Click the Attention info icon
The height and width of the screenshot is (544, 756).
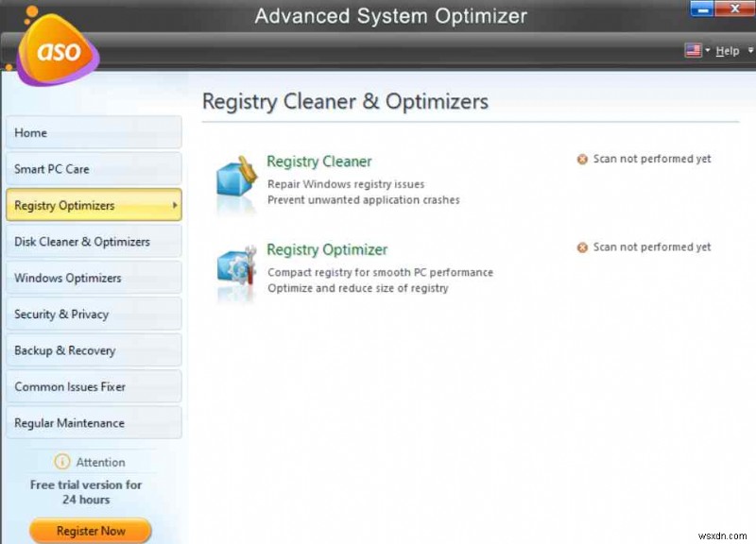[x=61, y=462]
